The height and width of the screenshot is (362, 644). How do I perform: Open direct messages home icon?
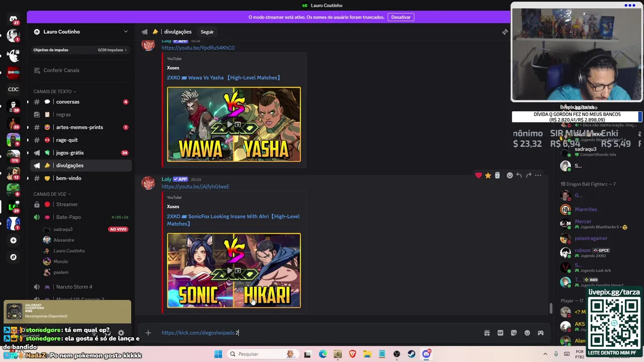point(13,19)
